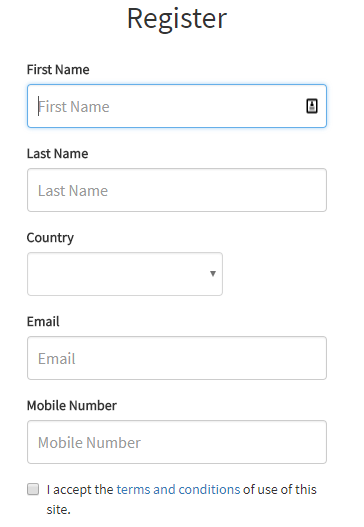The width and height of the screenshot is (364, 527).
Task: Click the Last Name label
Action: pos(57,154)
